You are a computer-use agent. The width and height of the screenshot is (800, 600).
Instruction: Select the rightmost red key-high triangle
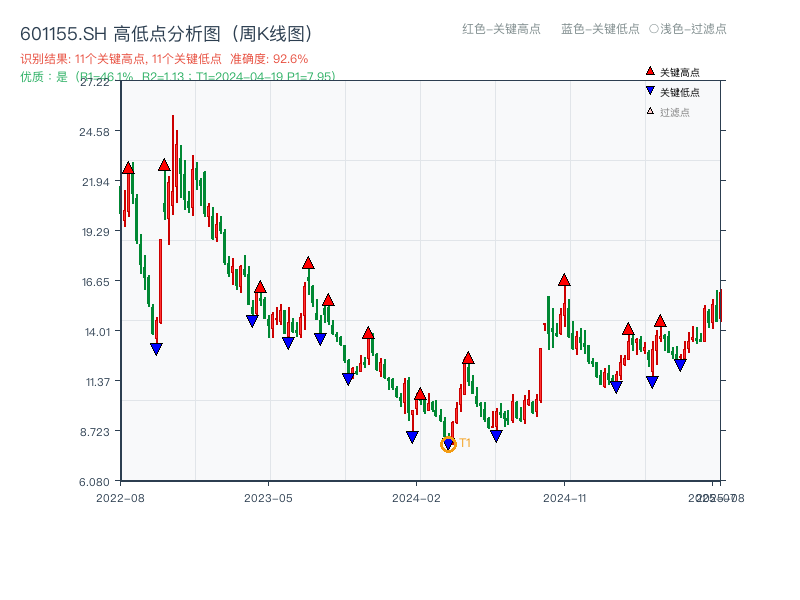(x=660, y=321)
